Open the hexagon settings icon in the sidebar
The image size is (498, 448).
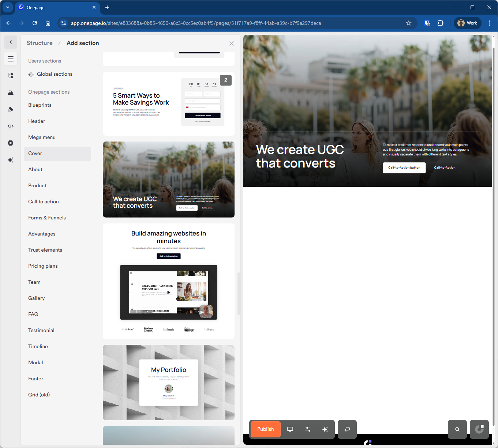(x=11, y=143)
